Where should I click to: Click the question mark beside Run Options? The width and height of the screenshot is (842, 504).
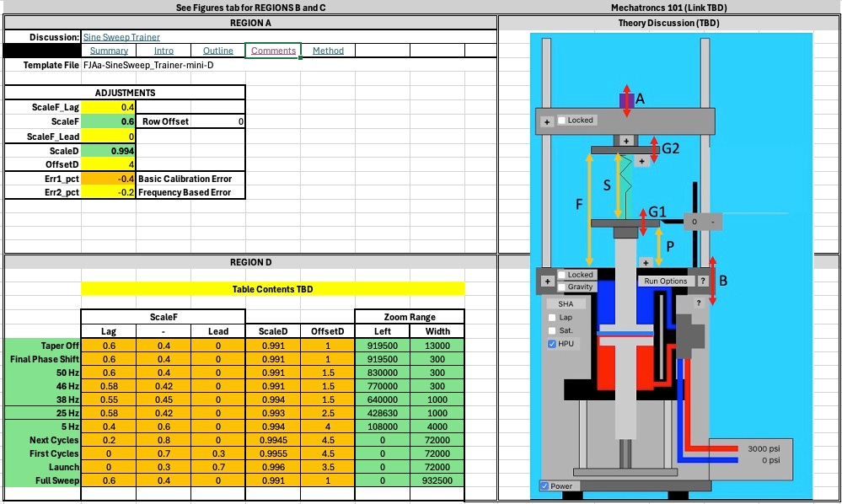(x=702, y=281)
